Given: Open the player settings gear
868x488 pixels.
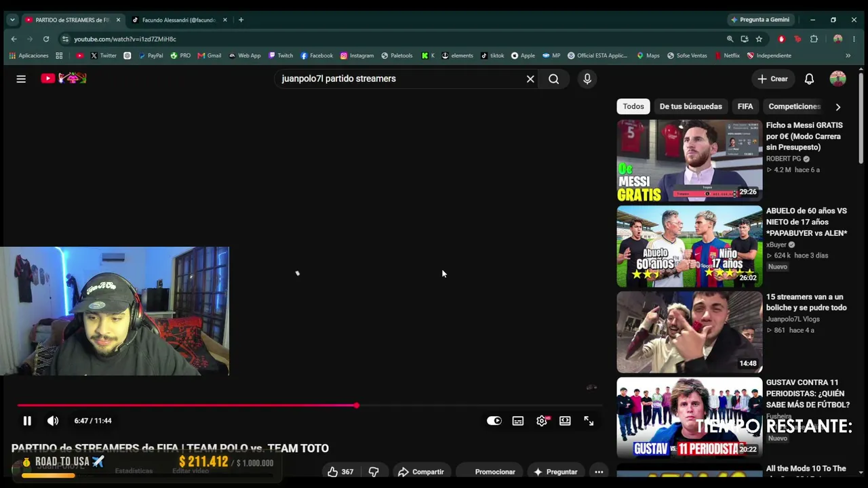Looking at the screenshot, I should point(542,421).
